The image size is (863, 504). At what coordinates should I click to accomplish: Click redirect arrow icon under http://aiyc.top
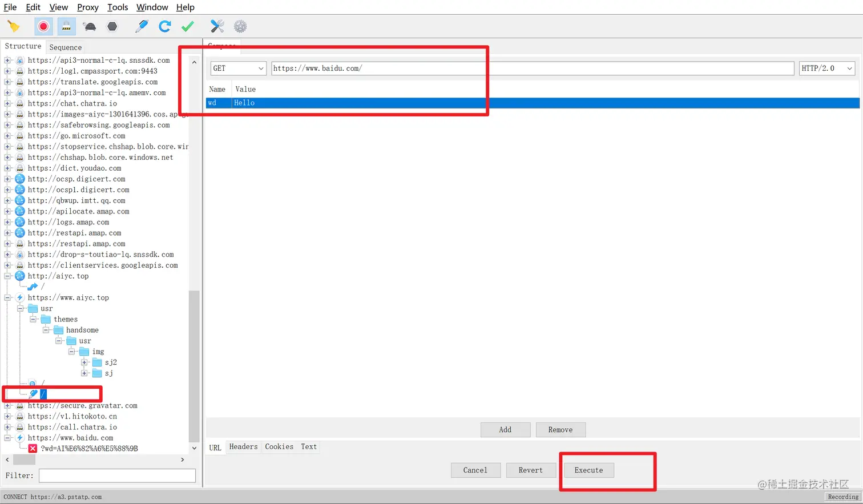[x=33, y=287]
